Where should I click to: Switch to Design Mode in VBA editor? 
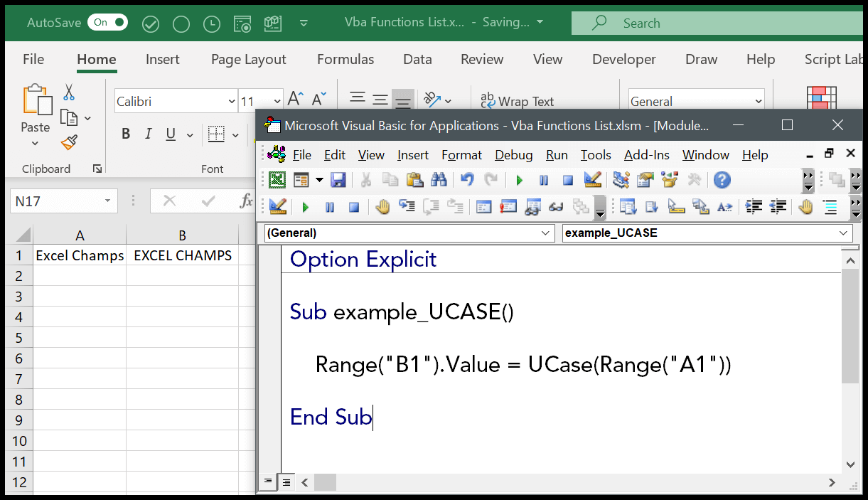click(593, 179)
